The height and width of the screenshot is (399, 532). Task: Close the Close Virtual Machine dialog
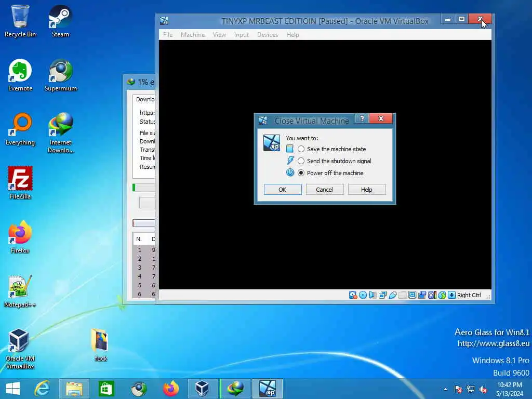381,118
